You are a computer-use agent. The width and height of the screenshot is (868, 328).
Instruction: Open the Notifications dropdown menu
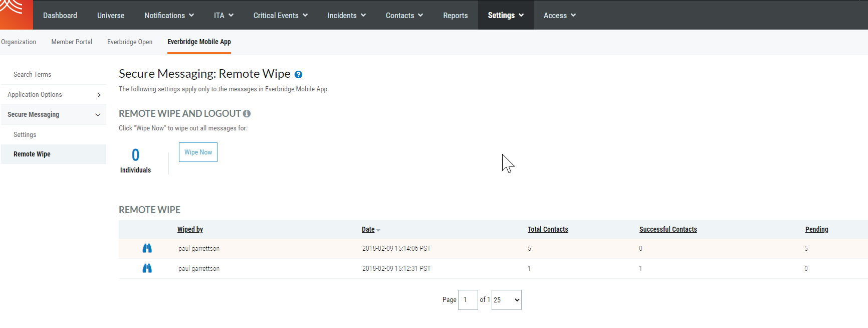point(169,16)
